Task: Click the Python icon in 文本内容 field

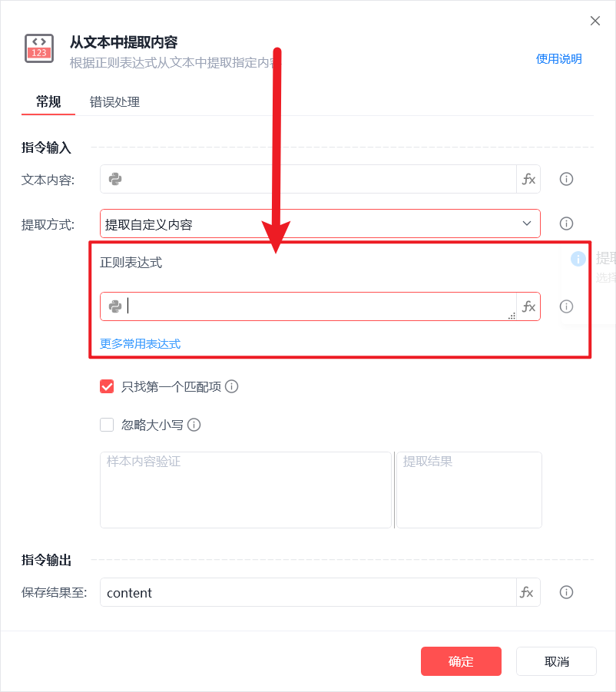Action: [115, 179]
